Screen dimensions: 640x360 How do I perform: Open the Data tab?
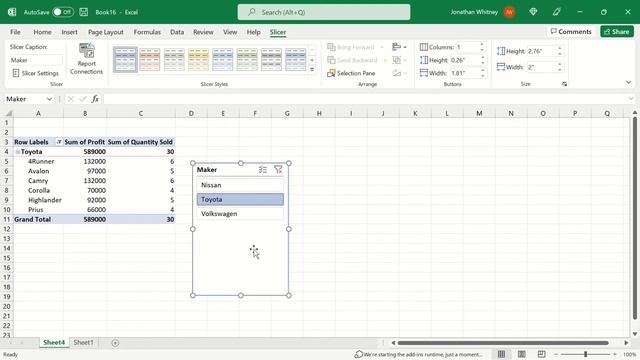[177, 32]
